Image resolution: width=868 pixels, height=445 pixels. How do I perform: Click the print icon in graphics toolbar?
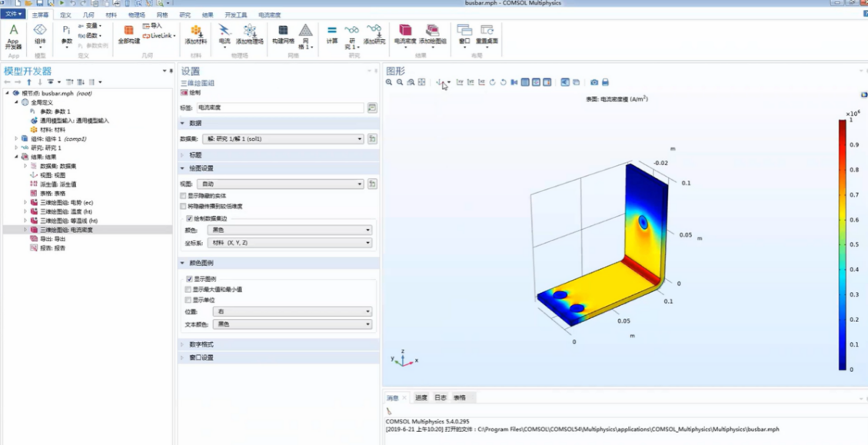pyautogui.click(x=605, y=82)
